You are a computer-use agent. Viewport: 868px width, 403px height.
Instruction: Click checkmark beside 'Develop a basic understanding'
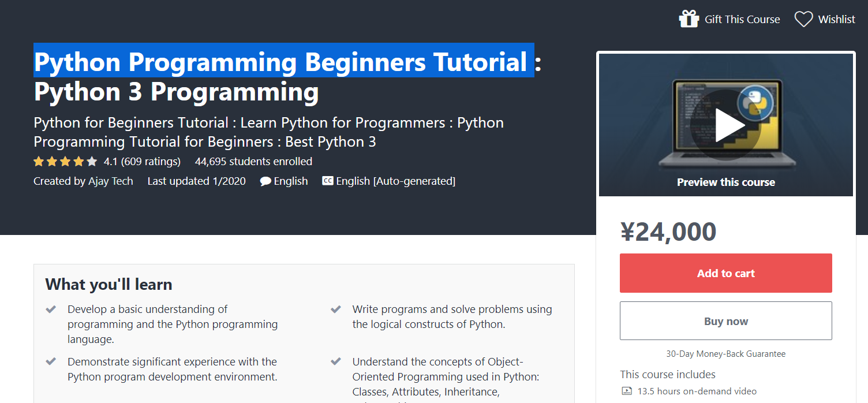[51, 309]
